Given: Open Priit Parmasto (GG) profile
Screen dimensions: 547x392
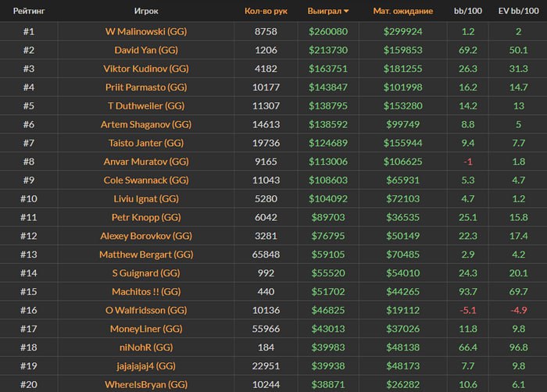Looking at the screenshot, I should 146,87.
